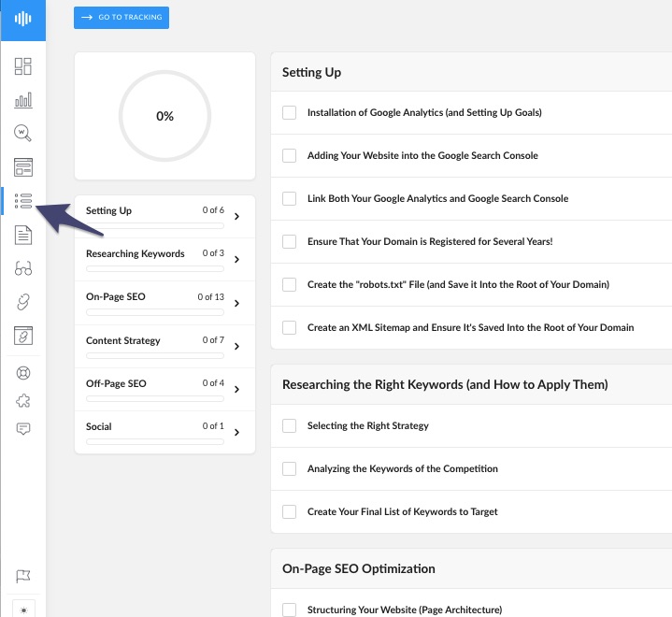Viewport: 672px width, 617px height.
Task: Click the "0 of 3" count
Action: [213, 253]
